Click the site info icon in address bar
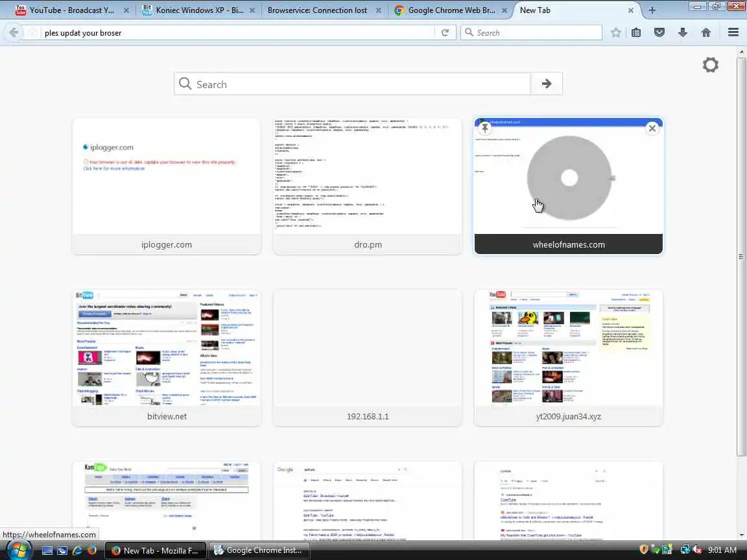The width and height of the screenshot is (747, 560). point(32,32)
